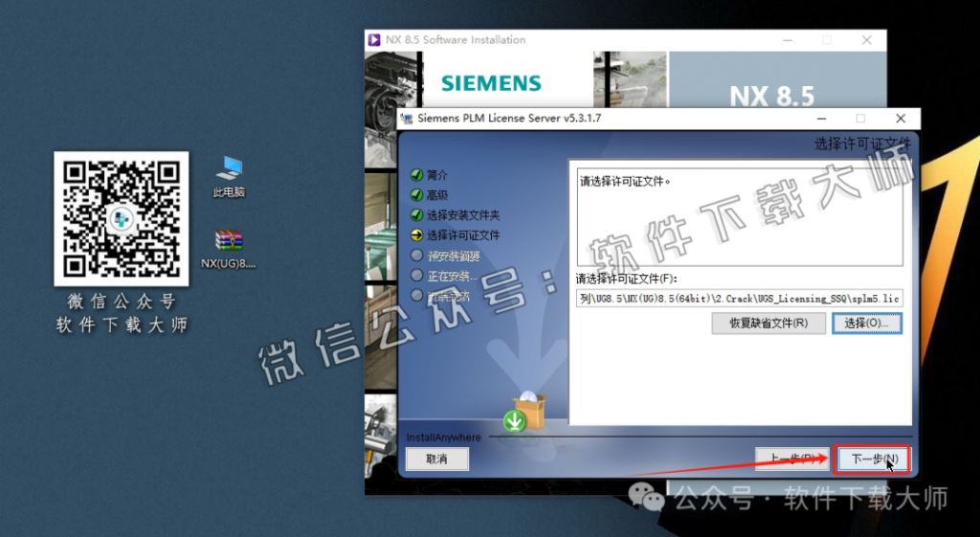Click the license file path field
The height and width of the screenshot is (537, 980).
click(x=739, y=299)
